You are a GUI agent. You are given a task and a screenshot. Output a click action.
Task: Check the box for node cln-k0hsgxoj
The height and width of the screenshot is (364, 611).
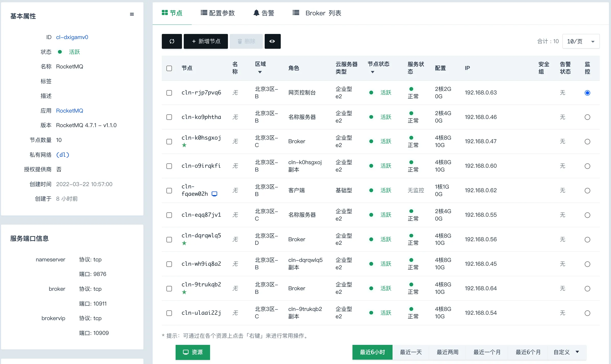169,142
